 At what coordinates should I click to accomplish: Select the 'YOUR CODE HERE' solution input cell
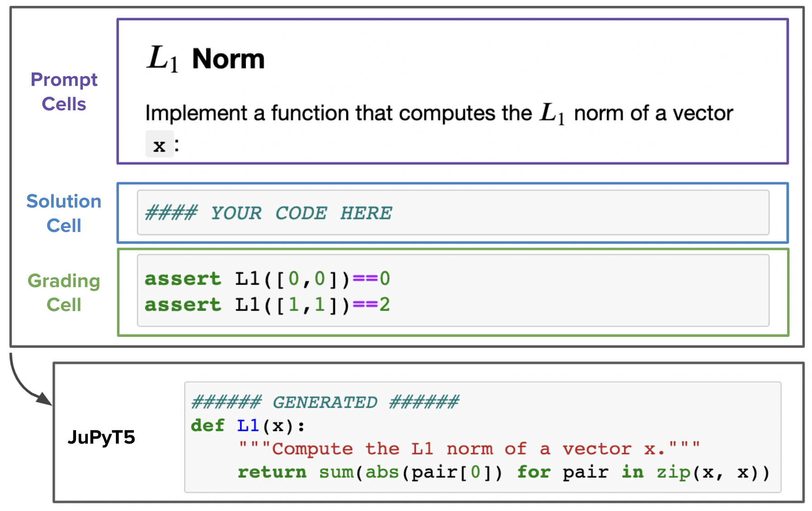453,213
